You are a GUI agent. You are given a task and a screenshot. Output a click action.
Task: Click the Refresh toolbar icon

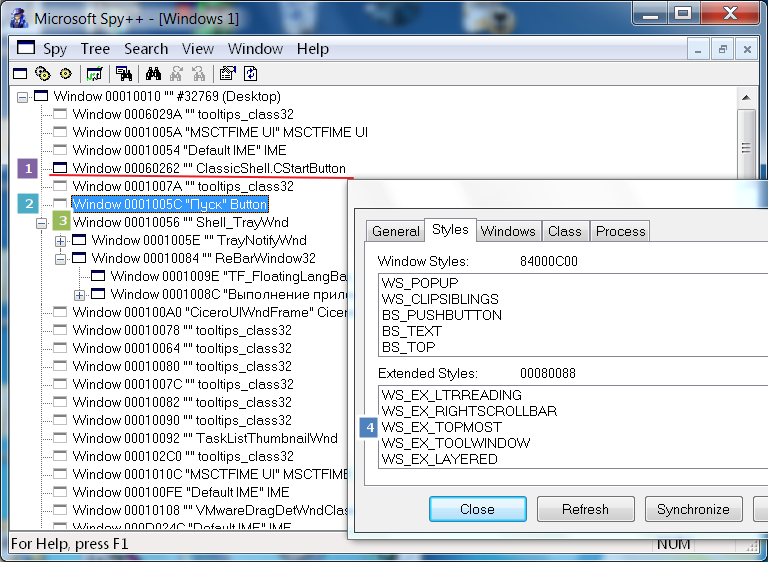point(250,74)
